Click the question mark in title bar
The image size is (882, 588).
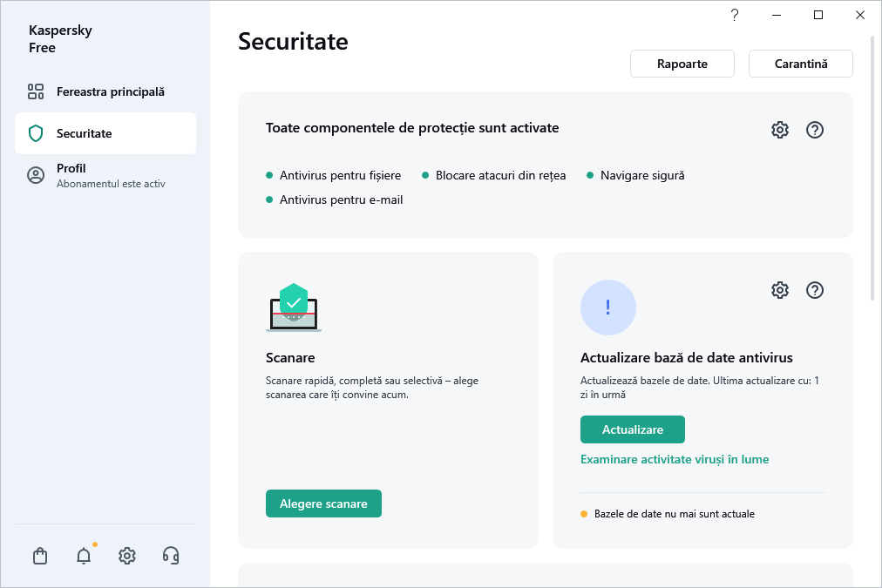pos(735,15)
